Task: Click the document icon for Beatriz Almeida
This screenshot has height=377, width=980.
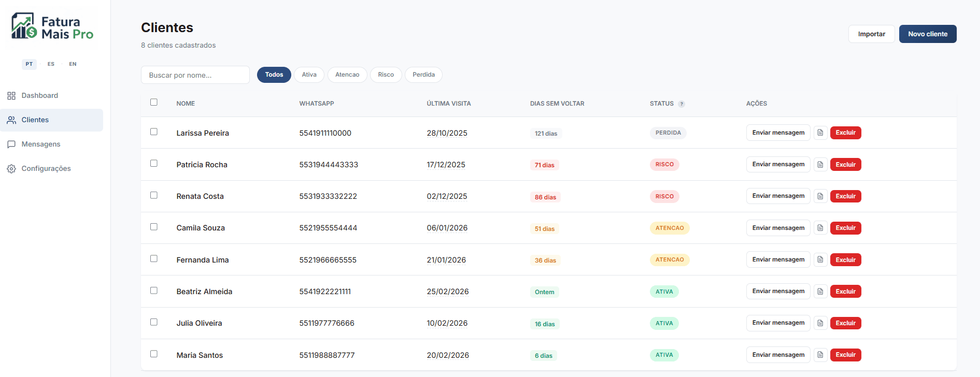Action: [x=820, y=292]
